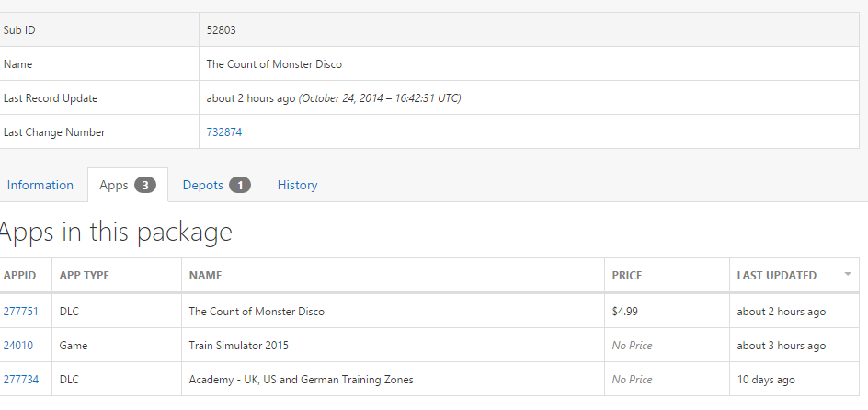Open app ID 24010 link

18,346
